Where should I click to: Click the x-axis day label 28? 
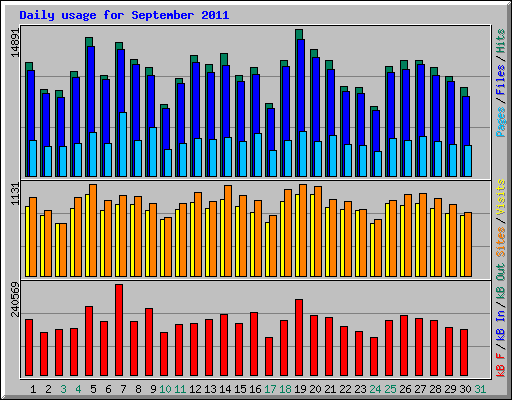pyautogui.click(x=435, y=389)
